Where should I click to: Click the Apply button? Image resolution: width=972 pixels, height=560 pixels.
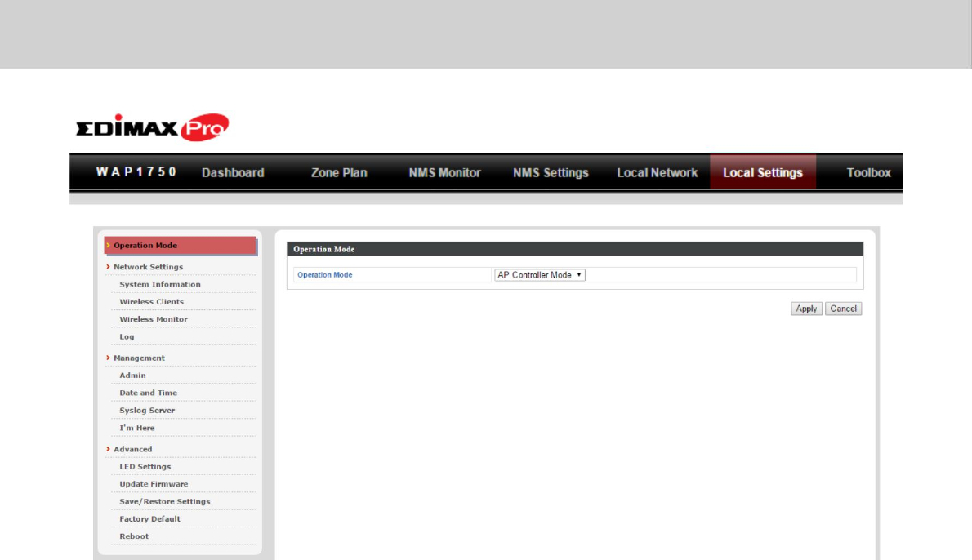(806, 309)
